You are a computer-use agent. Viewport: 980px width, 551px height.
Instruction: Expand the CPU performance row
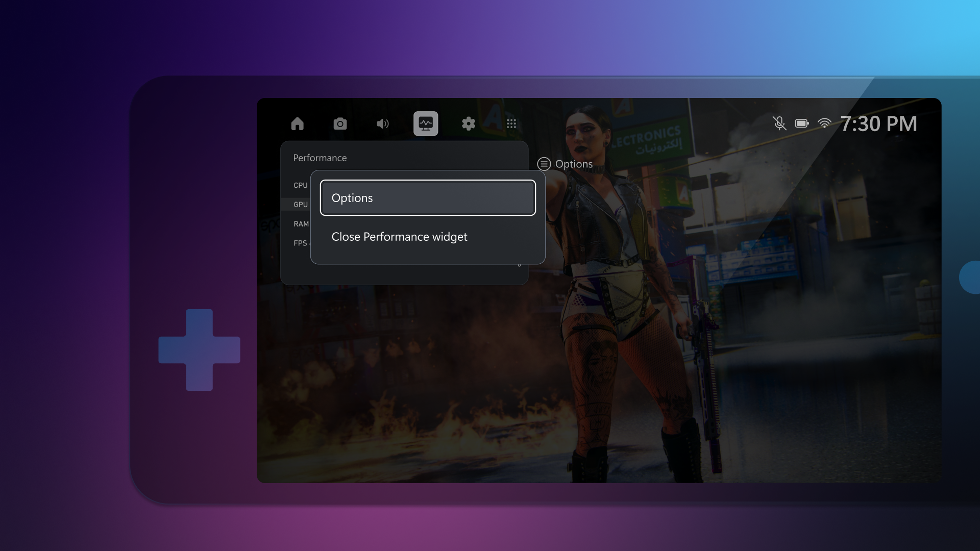click(x=300, y=184)
